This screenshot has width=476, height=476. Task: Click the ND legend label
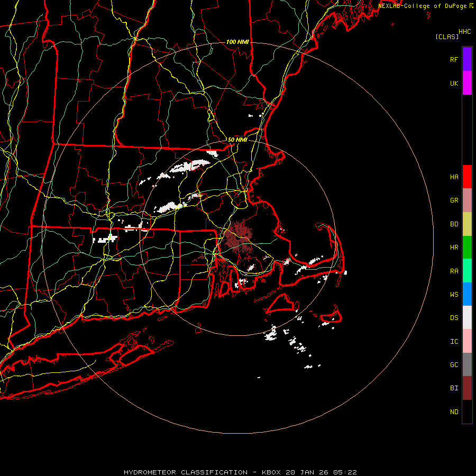click(x=454, y=412)
